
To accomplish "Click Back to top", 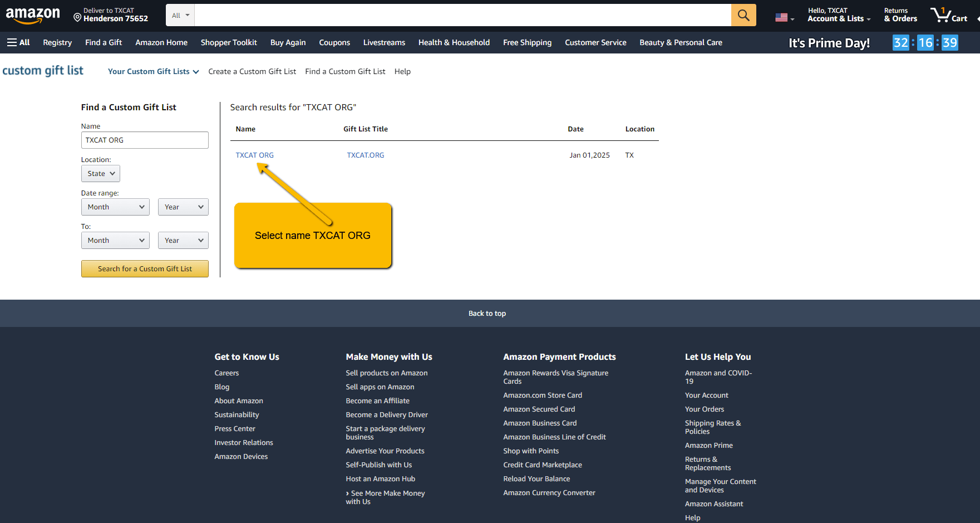I will coord(487,314).
